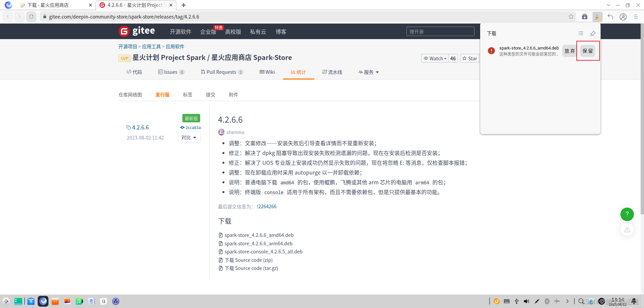Focus the 搜开源 search box
The height and width of the screenshot is (308, 644).
[440, 31]
